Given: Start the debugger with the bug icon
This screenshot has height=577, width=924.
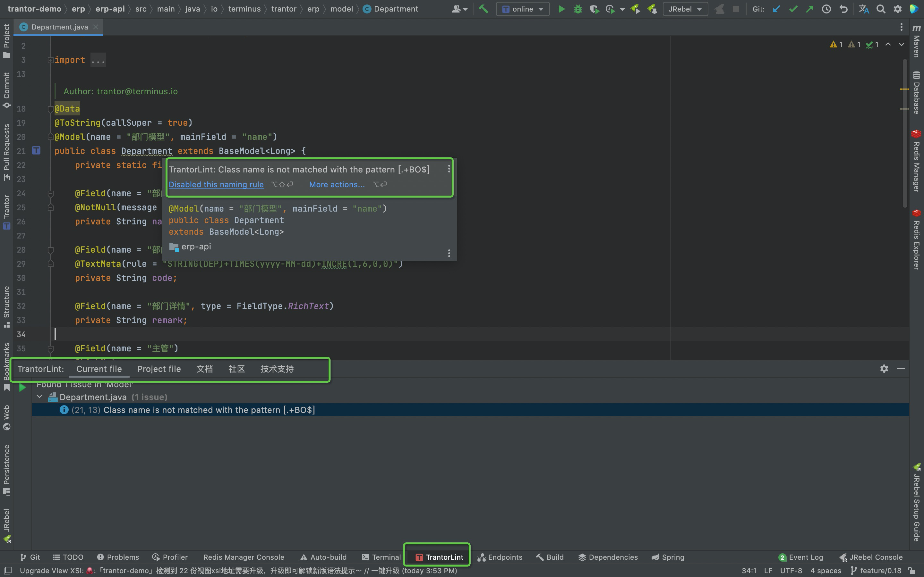Looking at the screenshot, I should click(578, 9).
